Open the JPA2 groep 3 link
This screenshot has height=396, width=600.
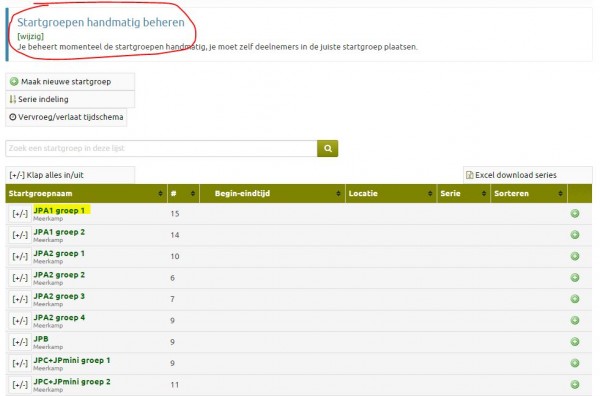[x=59, y=296]
